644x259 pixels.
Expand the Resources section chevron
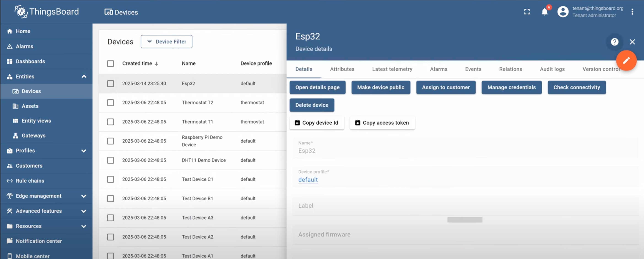(x=84, y=226)
